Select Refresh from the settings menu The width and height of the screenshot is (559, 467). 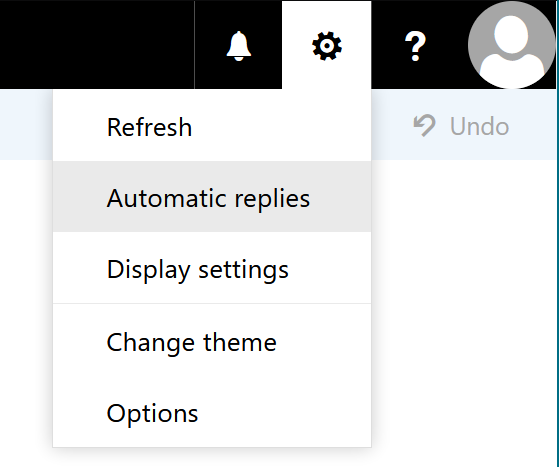pos(212,127)
